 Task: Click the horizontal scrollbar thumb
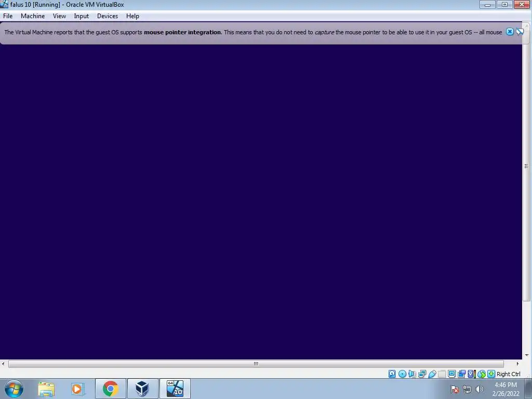tap(256, 364)
